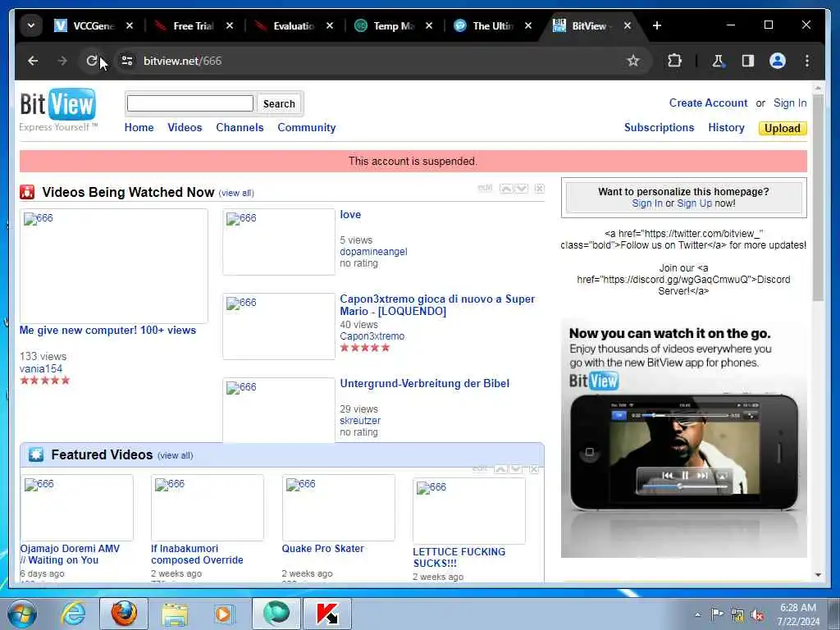This screenshot has width=840, height=630.
Task: Open Windows Explorer folder in taskbar
Action: tap(175, 614)
